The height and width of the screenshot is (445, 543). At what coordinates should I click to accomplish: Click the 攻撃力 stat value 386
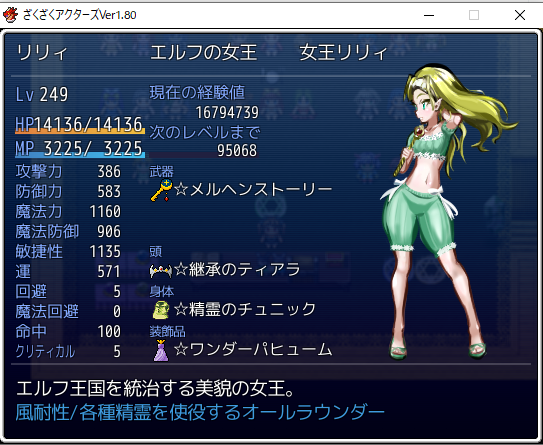pos(109,171)
